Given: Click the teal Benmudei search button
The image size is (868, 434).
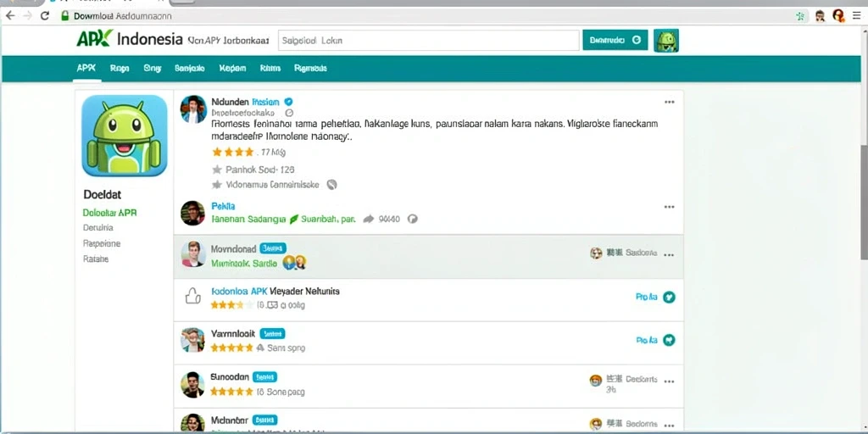Looking at the screenshot, I should pos(615,40).
